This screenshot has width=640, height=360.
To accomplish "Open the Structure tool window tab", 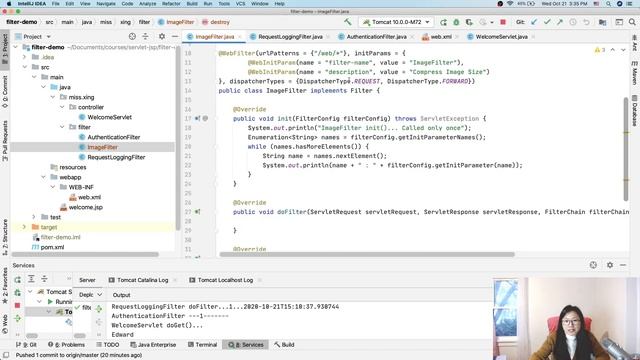I will (5, 238).
